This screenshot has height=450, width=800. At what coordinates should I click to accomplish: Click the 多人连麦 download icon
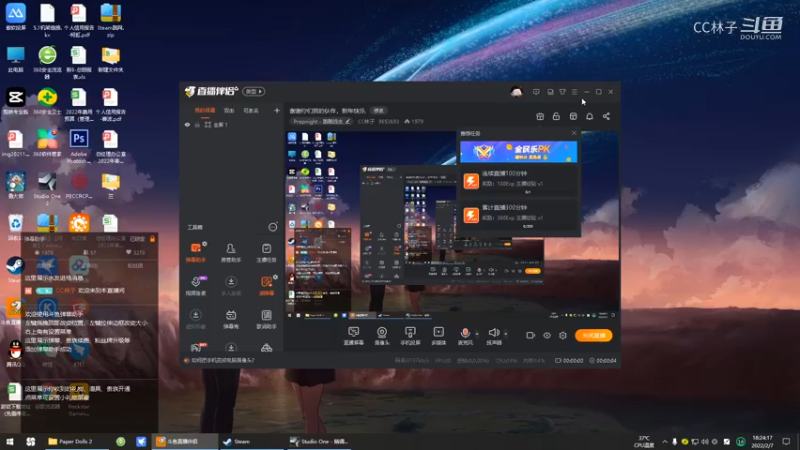click(231, 281)
